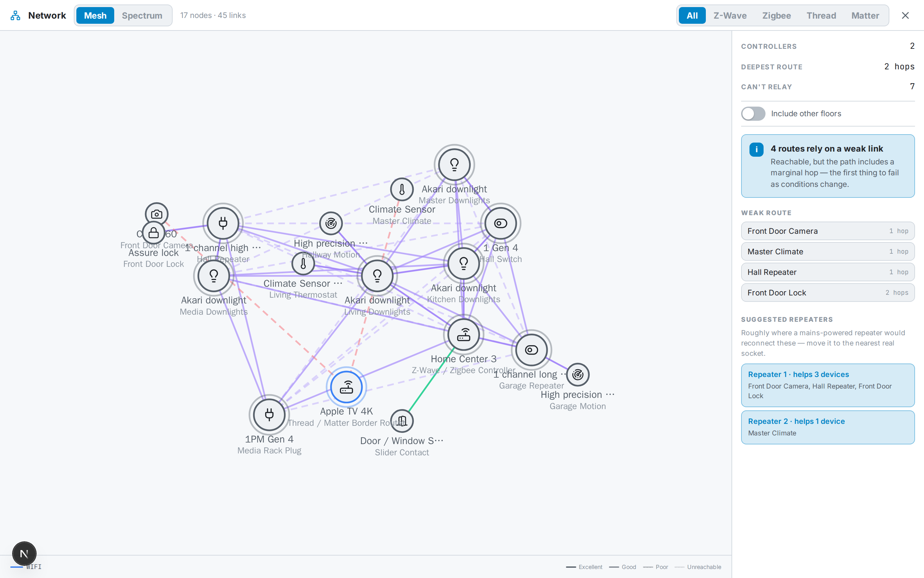Screen dimensions: 924x578
Task: Select the Hall Switch node
Action: (501, 223)
